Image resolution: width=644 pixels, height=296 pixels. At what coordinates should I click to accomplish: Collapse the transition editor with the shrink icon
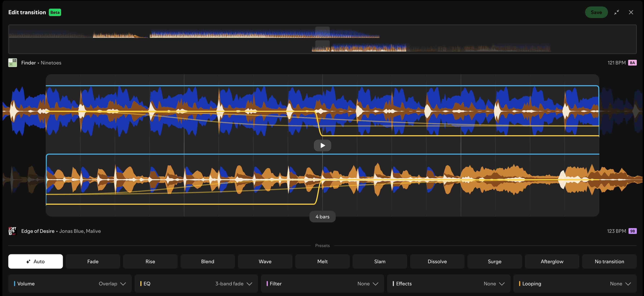(x=616, y=12)
